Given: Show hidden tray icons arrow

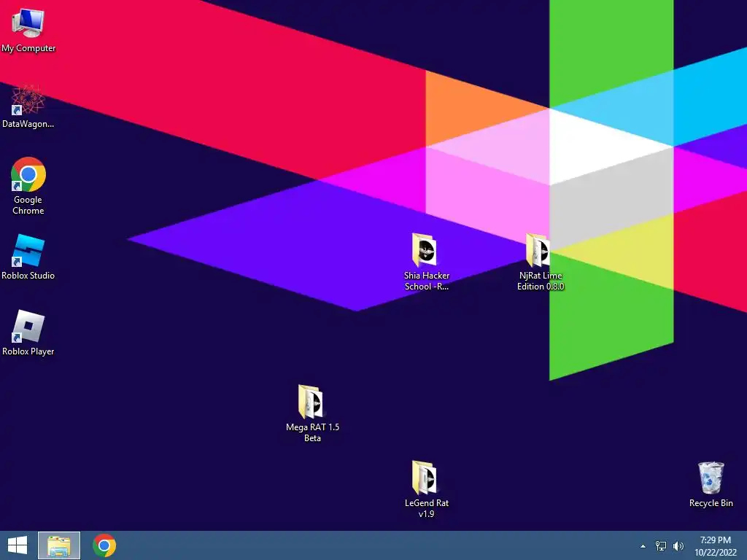Looking at the screenshot, I should point(643,546).
